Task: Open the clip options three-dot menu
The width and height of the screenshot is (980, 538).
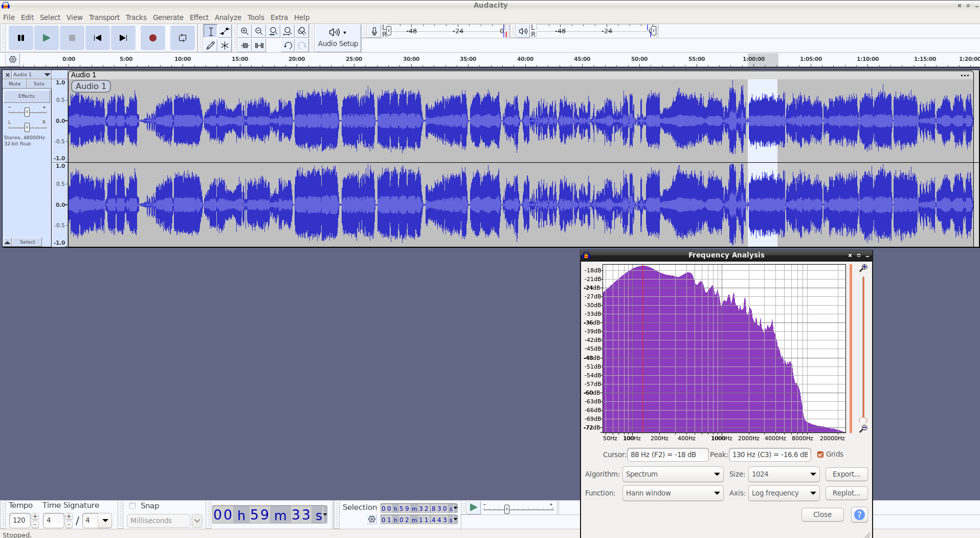Action: pyautogui.click(x=965, y=75)
